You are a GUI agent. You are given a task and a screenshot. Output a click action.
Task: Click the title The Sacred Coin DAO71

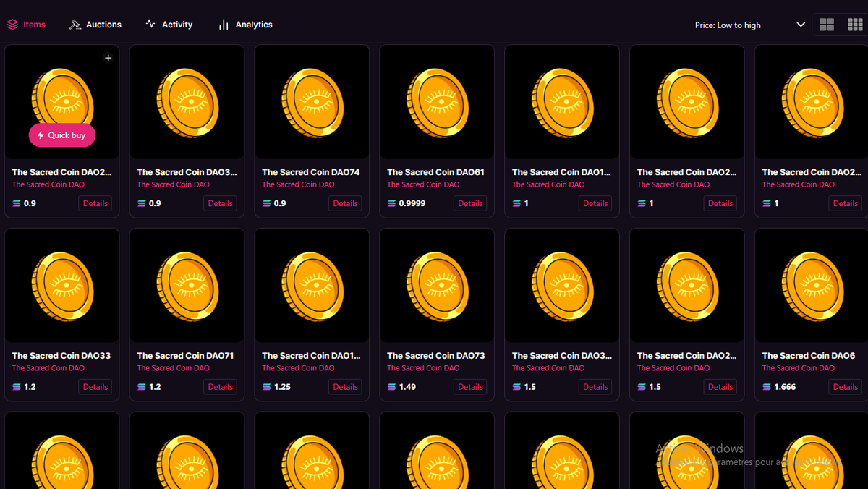(x=185, y=356)
